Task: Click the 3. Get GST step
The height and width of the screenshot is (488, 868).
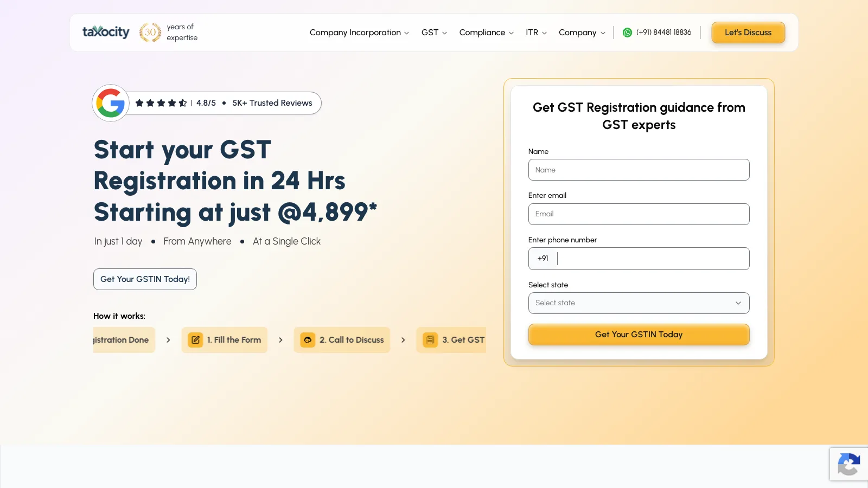Action: pos(451,340)
